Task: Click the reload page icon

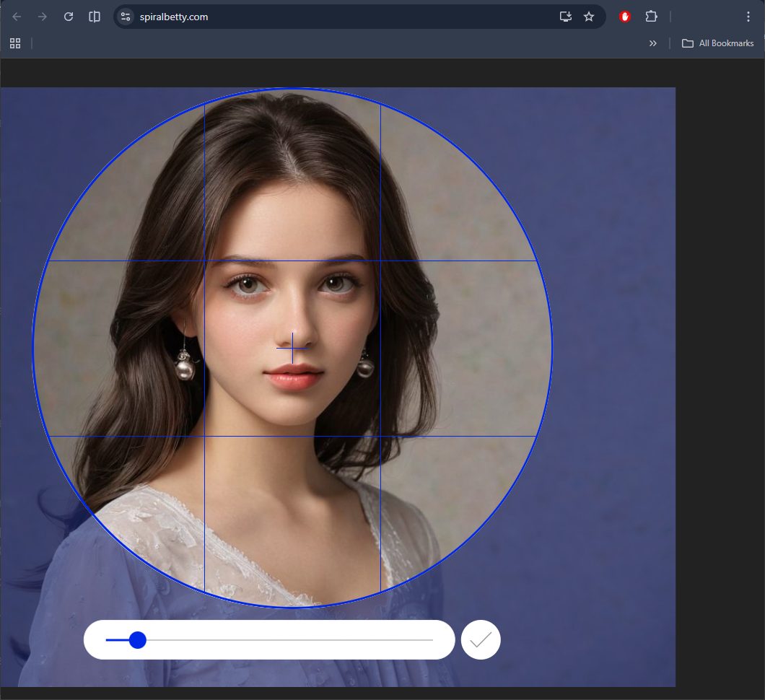Action: [69, 17]
